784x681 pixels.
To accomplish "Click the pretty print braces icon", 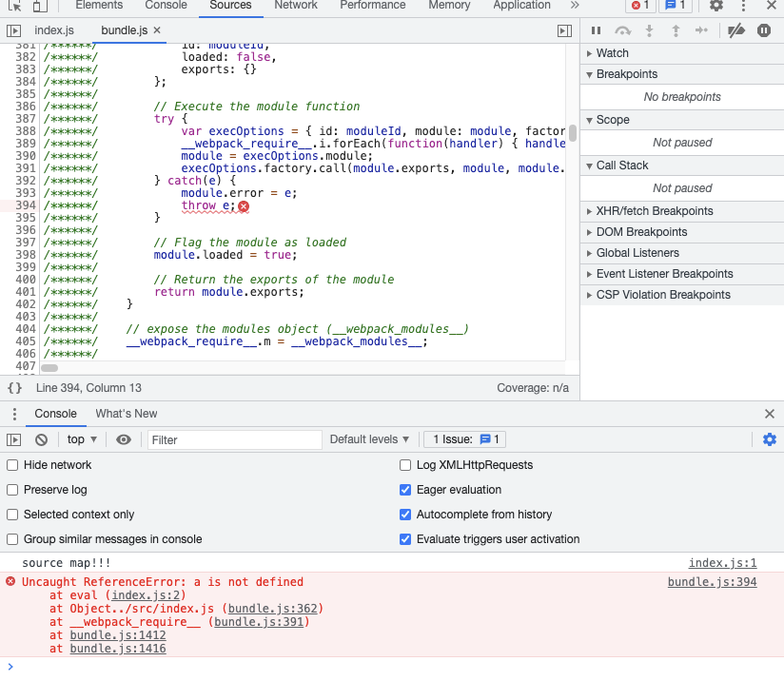I will point(15,388).
